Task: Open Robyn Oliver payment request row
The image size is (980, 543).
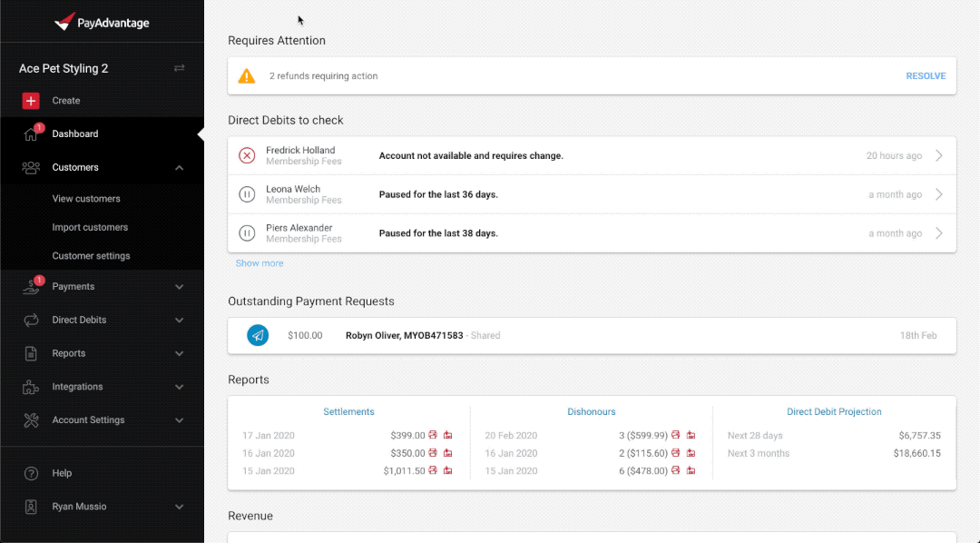Action: click(592, 335)
